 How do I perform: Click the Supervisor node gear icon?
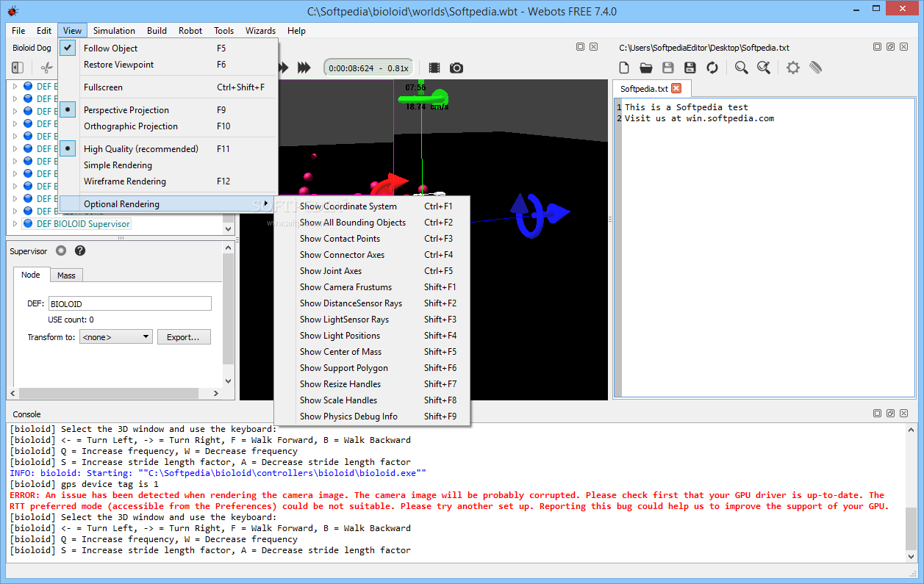click(x=61, y=250)
